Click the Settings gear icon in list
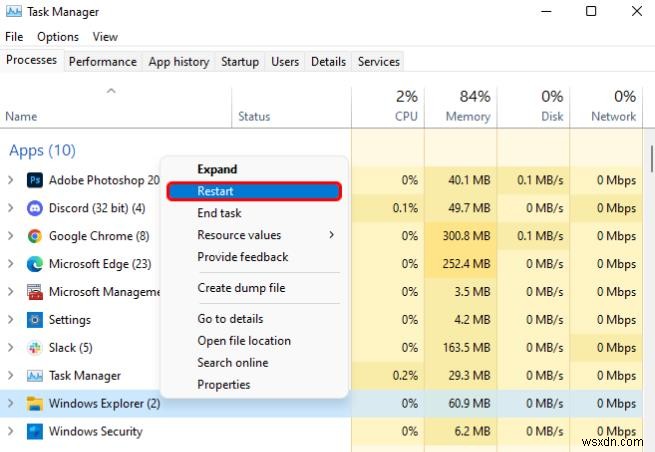Viewport: 655px width, 452px height. click(x=35, y=320)
